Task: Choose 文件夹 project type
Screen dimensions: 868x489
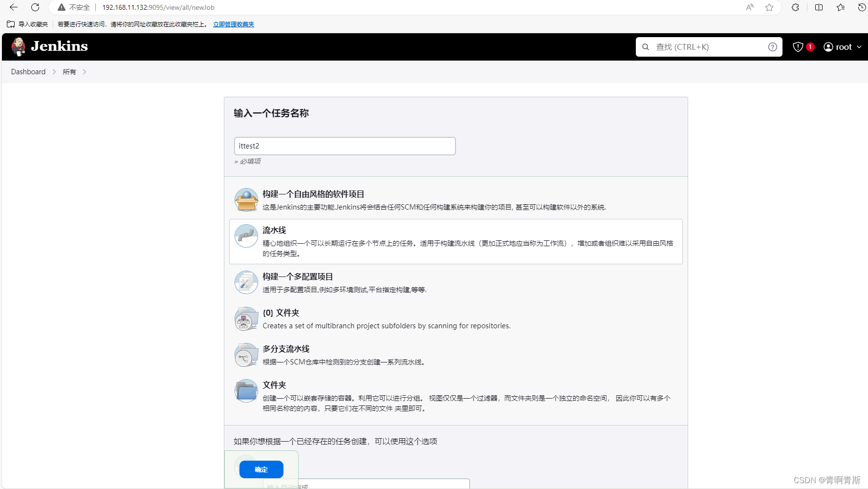Action: (456, 396)
